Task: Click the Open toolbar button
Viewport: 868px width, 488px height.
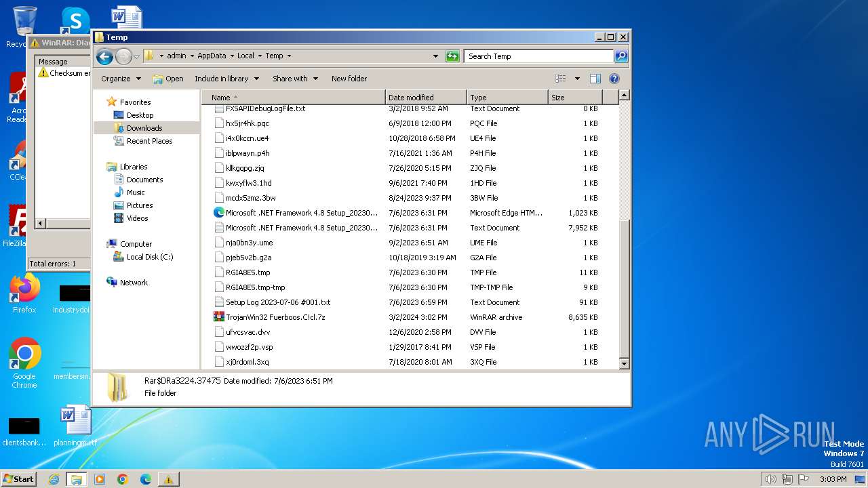Action: point(168,79)
